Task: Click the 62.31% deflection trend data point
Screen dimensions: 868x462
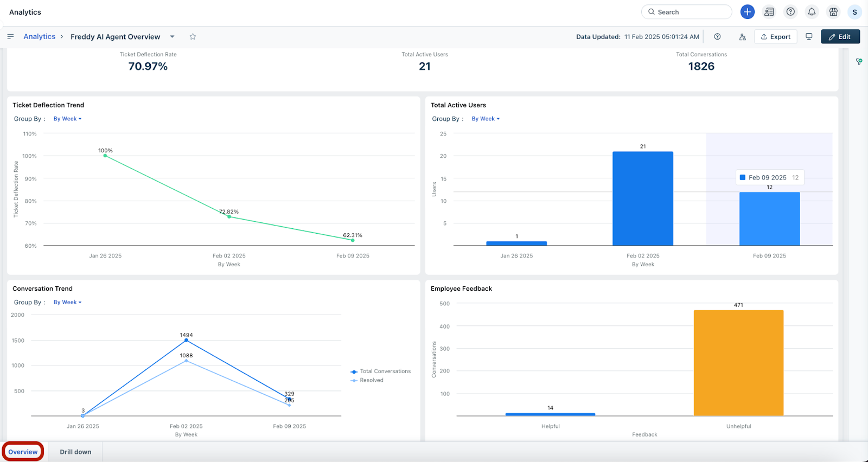Action: tap(353, 240)
